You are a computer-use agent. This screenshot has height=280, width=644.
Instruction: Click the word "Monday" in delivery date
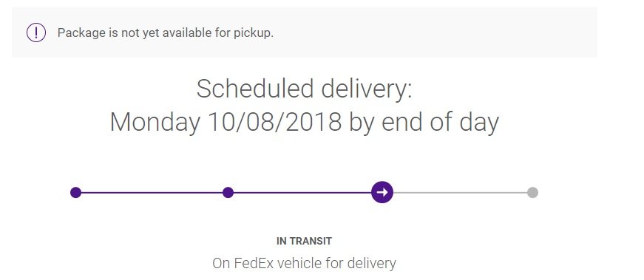pyautogui.click(x=155, y=123)
